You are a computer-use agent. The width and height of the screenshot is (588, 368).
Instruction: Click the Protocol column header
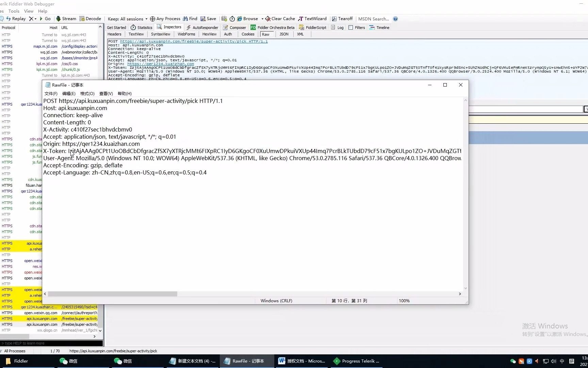(x=9, y=28)
